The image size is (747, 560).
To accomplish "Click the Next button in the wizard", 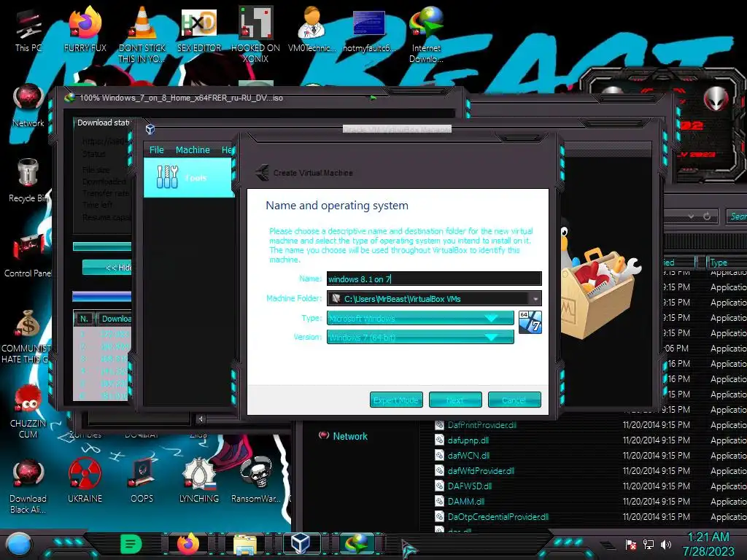I will point(455,400).
